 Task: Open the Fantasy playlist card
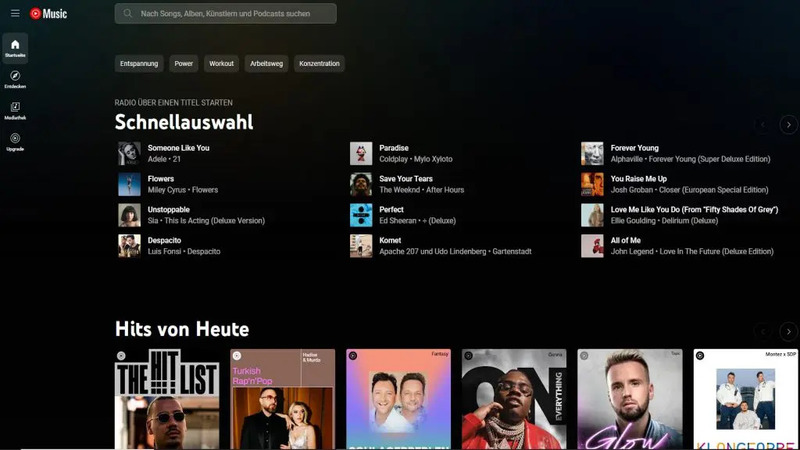[x=398, y=399]
